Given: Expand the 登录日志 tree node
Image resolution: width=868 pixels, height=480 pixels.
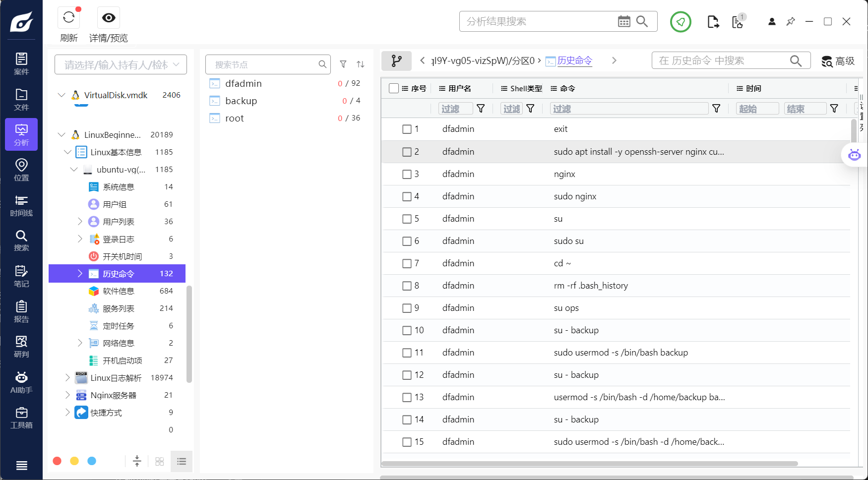Looking at the screenshot, I should [80, 239].
